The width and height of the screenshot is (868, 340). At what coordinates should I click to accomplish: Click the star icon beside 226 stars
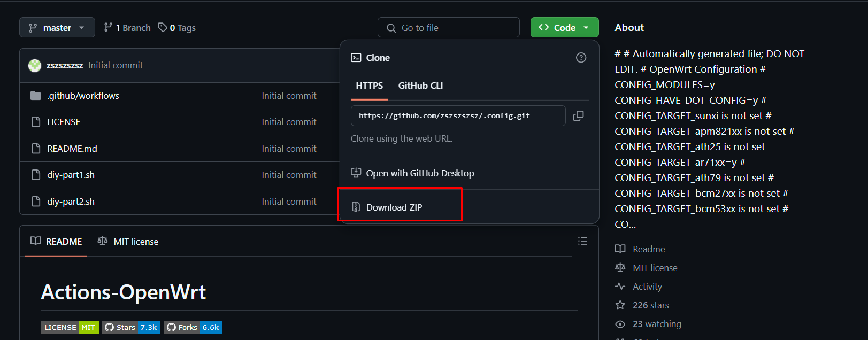click(620, 305)
